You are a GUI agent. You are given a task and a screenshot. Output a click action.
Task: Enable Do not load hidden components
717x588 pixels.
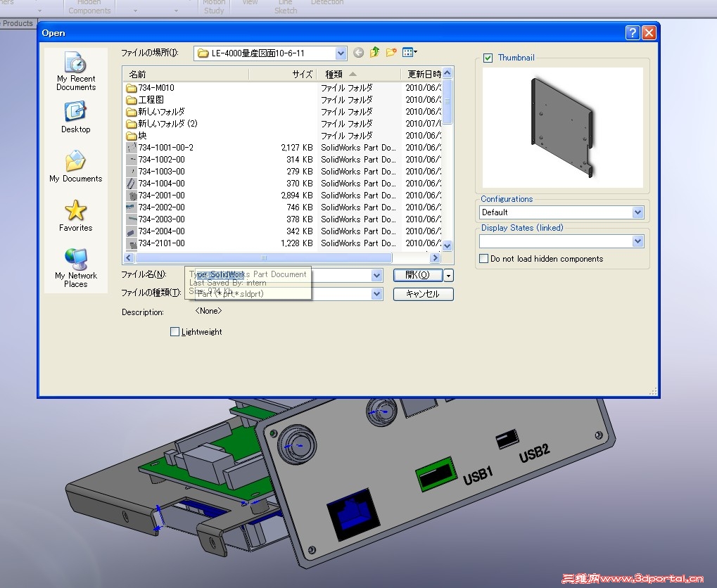point(484,258)
